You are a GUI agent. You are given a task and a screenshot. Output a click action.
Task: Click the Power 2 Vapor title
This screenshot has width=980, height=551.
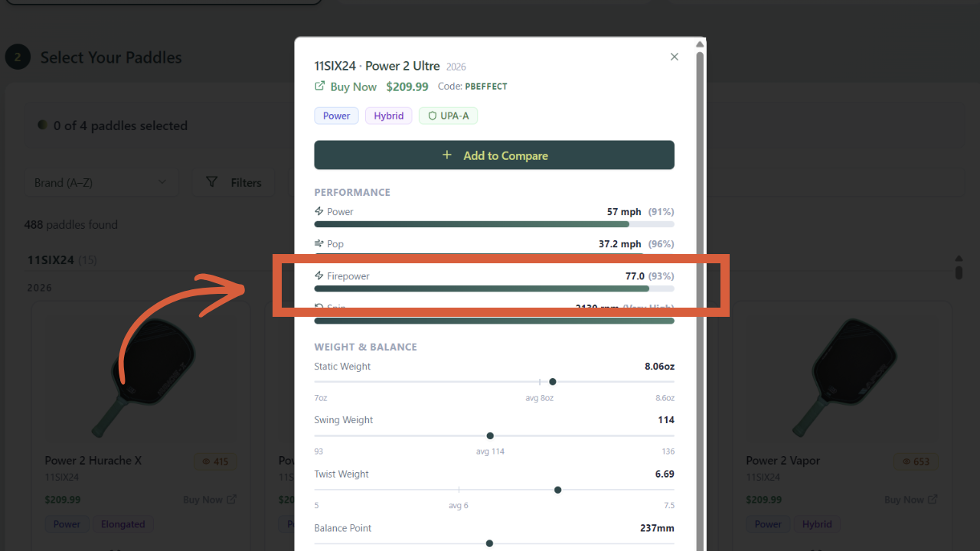[783, 461]
